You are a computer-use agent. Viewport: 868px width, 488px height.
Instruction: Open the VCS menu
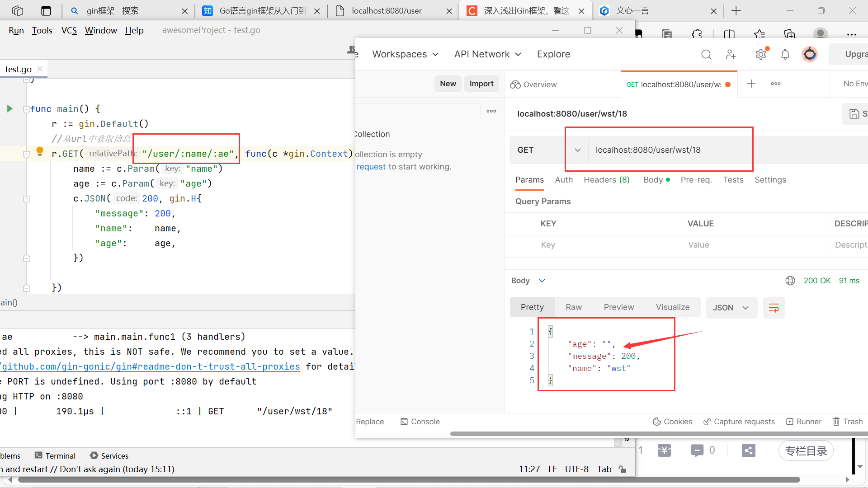point(69,30)
